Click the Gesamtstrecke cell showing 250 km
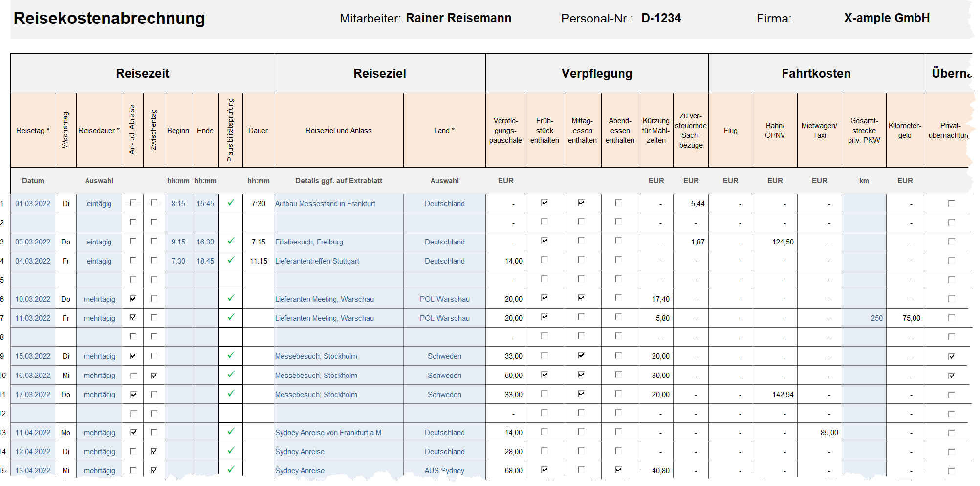The image size is (980, 486). click(x=864, y=318)
